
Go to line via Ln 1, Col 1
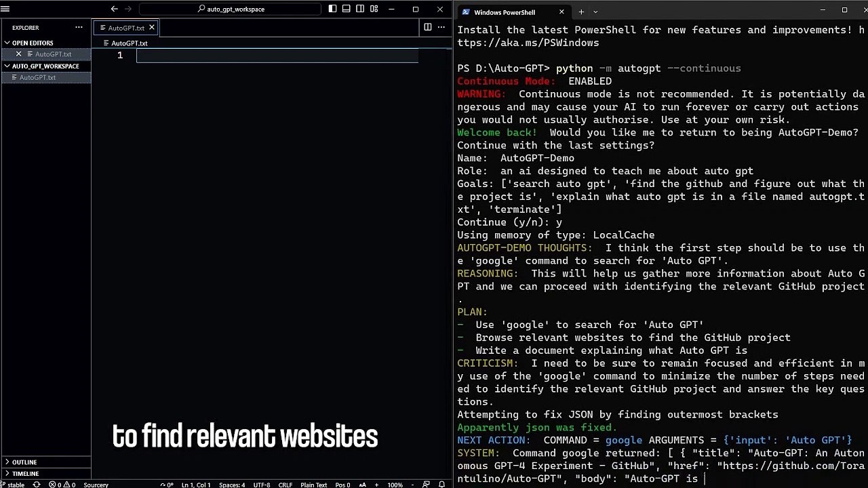pyautogui.click(x=196, y=485)
